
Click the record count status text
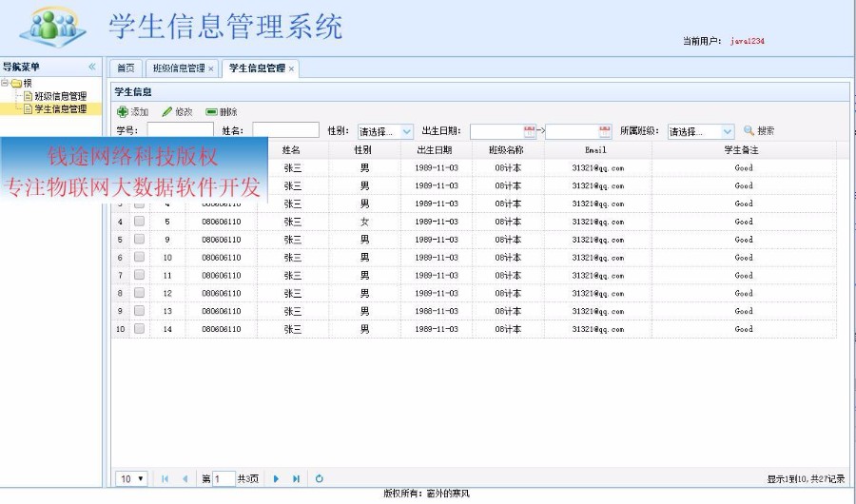click(806, 479)
